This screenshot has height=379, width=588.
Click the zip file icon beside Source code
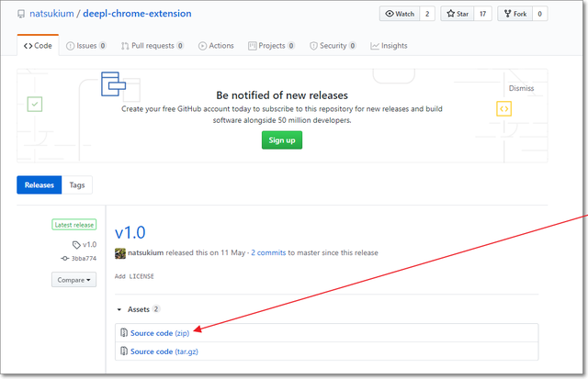click(x=124, y=333)
